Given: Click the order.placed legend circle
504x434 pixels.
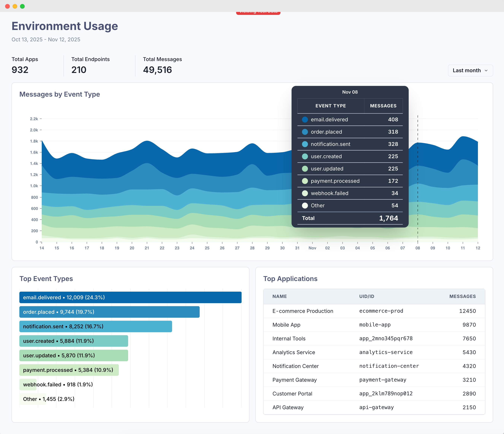Looking at the screenshot, I should click(305, 132).
